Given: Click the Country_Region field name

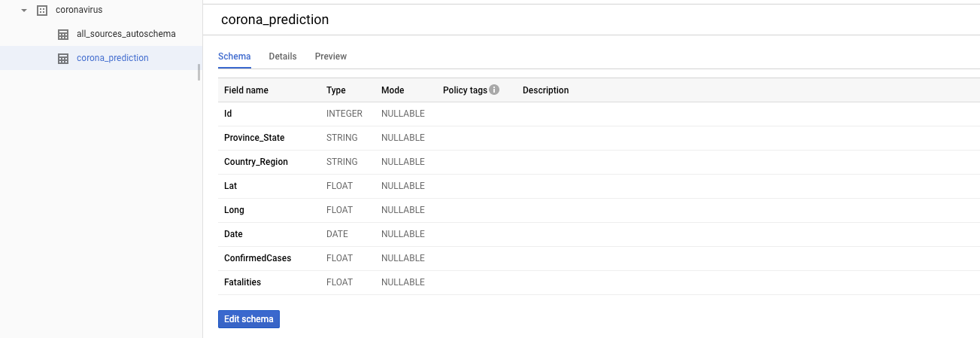Looking at the screenshot, I should [x=256, y=162].
